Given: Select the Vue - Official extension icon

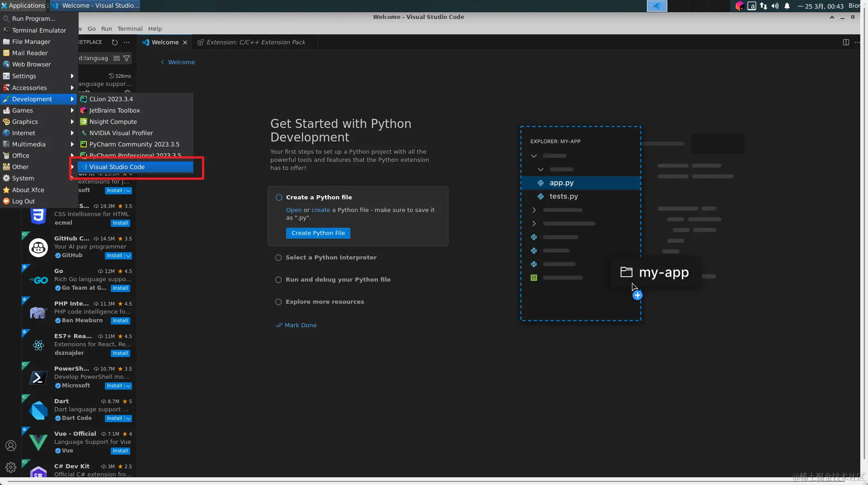Looking at the screenshot, I should click(x=38, y=443).
